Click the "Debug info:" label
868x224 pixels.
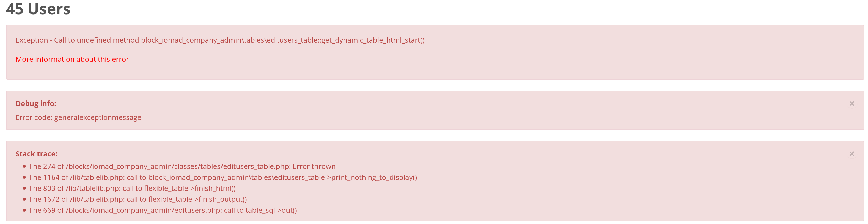36,103
